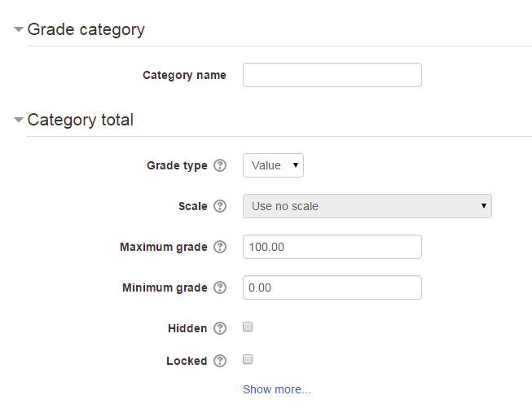Click the Grade category heading
The width and height of the screenshot is (532, 417).
click(x=86, y=29)
